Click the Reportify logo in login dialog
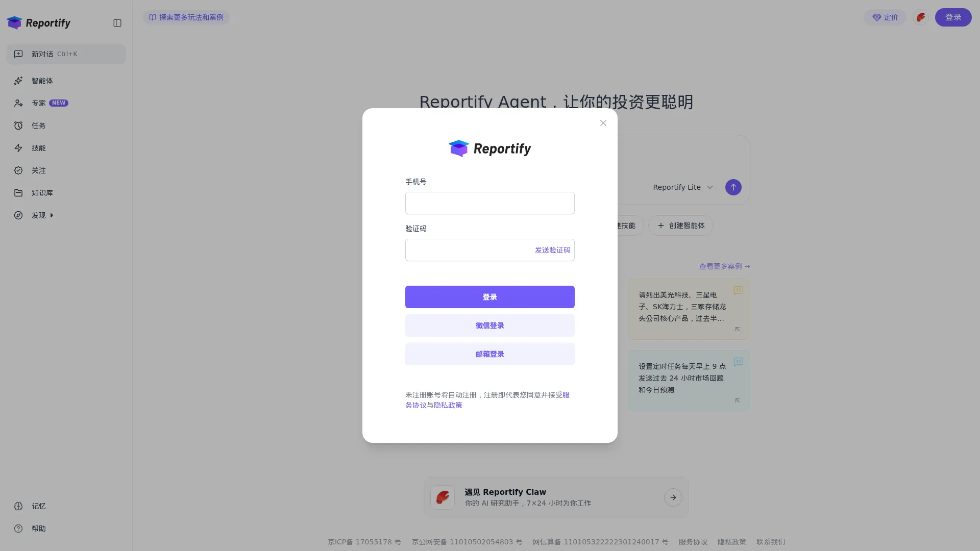The height and width of the screenshot is (551, 980). [x=490, y=148]
